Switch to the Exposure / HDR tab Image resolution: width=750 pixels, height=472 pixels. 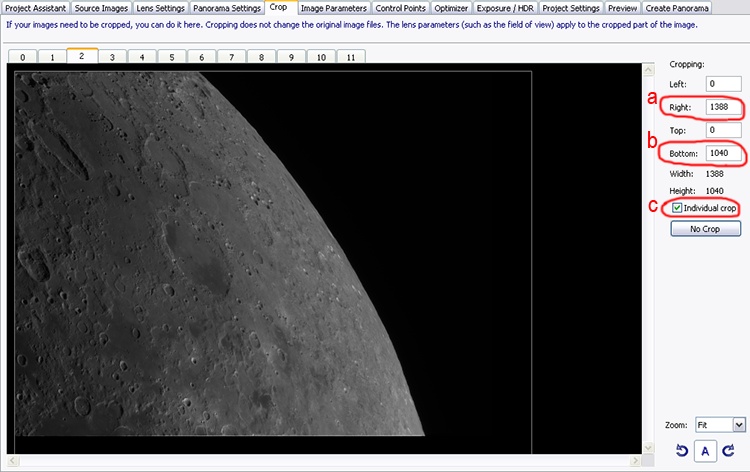[506, 8]
